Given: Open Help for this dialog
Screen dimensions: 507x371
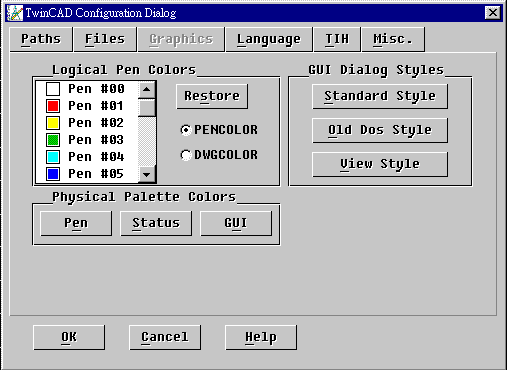Looking at the screenshot, I should (261, 337).
